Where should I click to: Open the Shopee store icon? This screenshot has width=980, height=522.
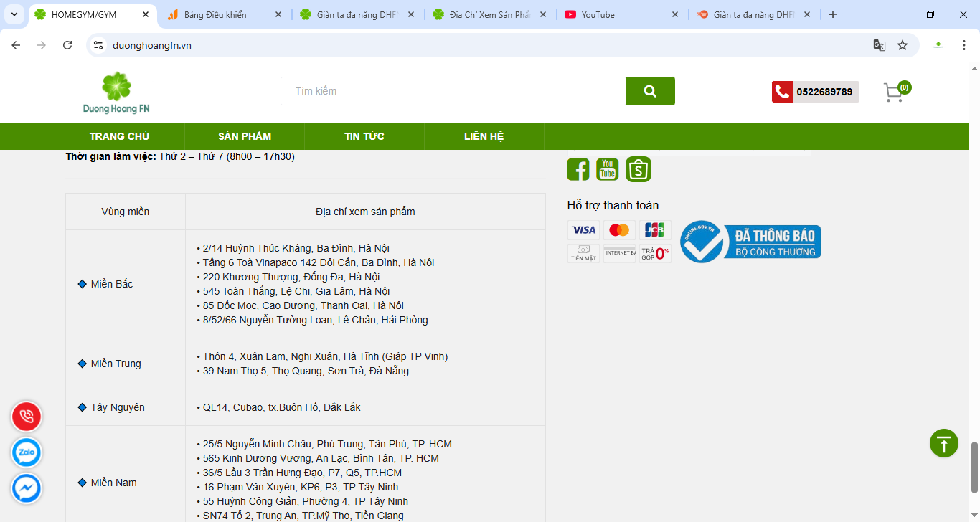638,169
